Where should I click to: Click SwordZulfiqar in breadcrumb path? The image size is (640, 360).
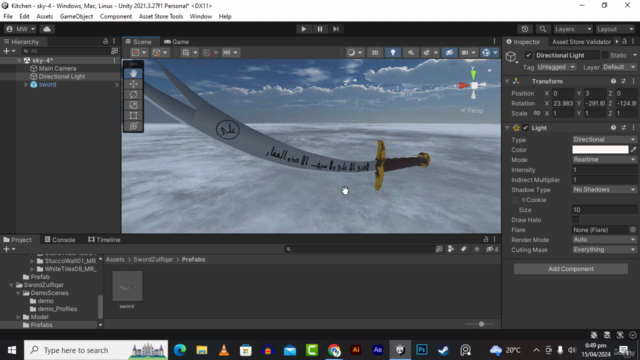click(x=153, y=260)
